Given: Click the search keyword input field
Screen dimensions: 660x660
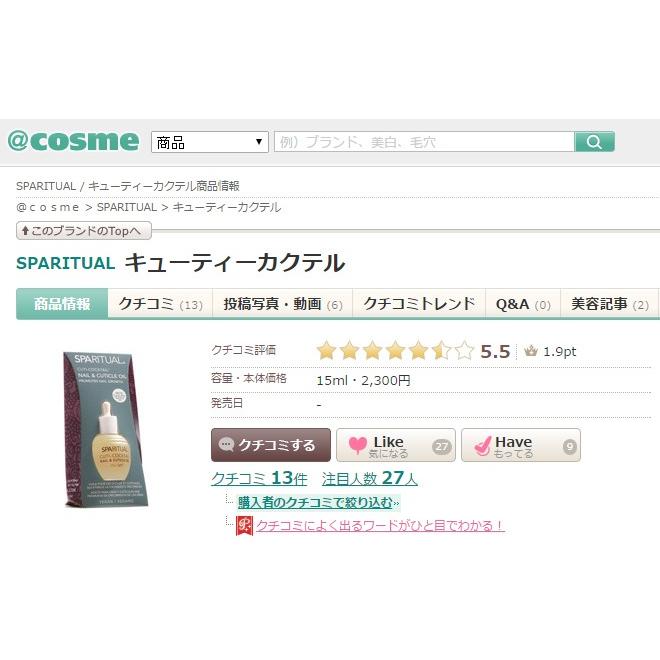Looking at the screenshot, I should pyautogui.click(x=424, y=142).
